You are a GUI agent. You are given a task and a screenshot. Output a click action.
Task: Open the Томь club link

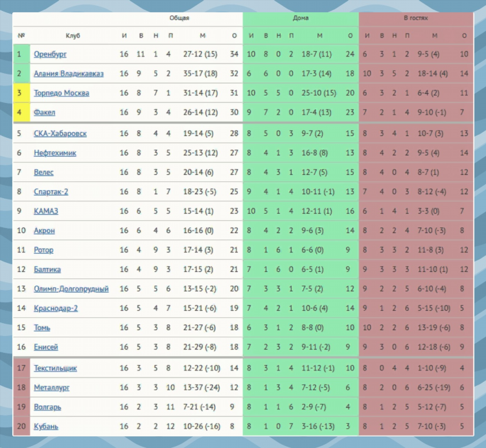coord(42,328)
